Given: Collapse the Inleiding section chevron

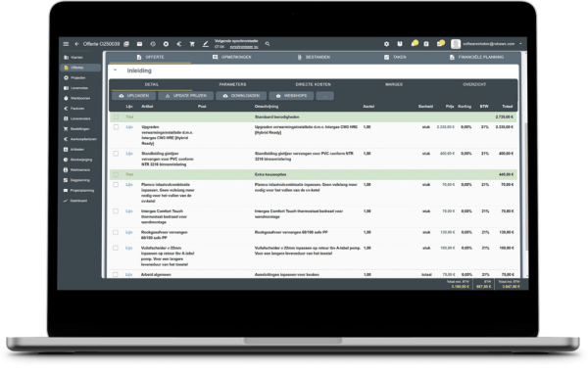Looking at the screenshot, I should point(115,70).
